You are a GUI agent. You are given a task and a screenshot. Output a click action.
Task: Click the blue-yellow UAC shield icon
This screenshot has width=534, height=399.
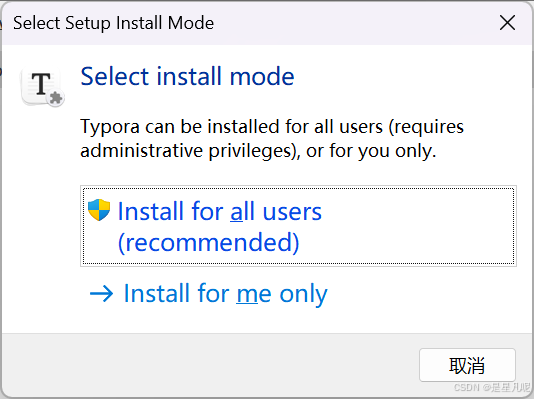coord(99,210)
